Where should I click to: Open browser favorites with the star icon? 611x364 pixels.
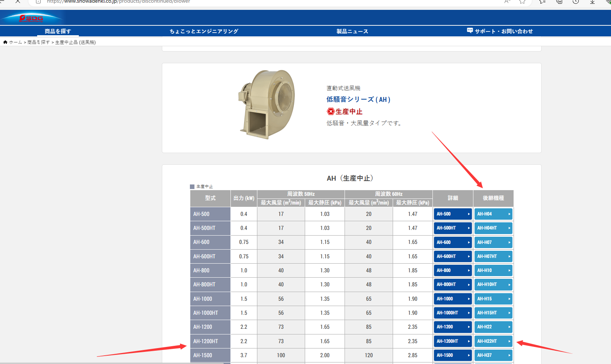522,2
